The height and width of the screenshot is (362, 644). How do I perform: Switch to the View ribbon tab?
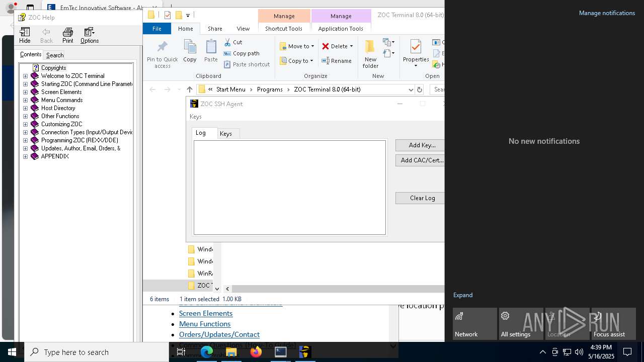click(x=243, y=29)
